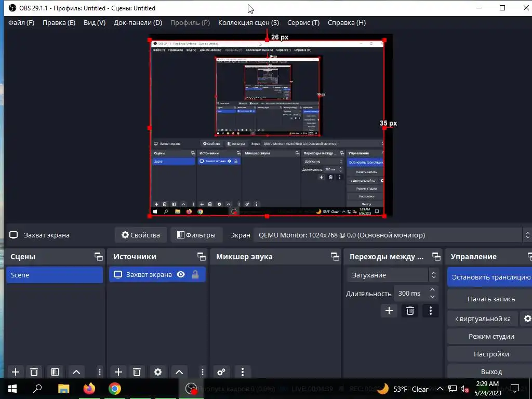
Task: Start virtual camera button
Action: coord(483,319)
